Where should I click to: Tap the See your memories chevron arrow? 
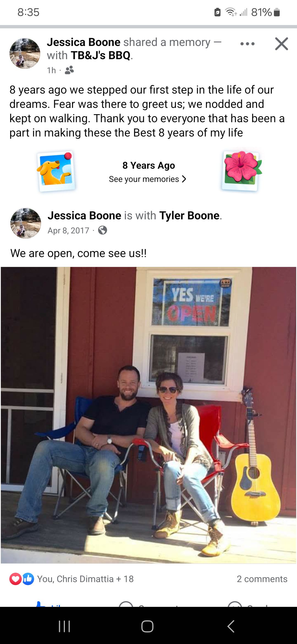tap(184, 179)
